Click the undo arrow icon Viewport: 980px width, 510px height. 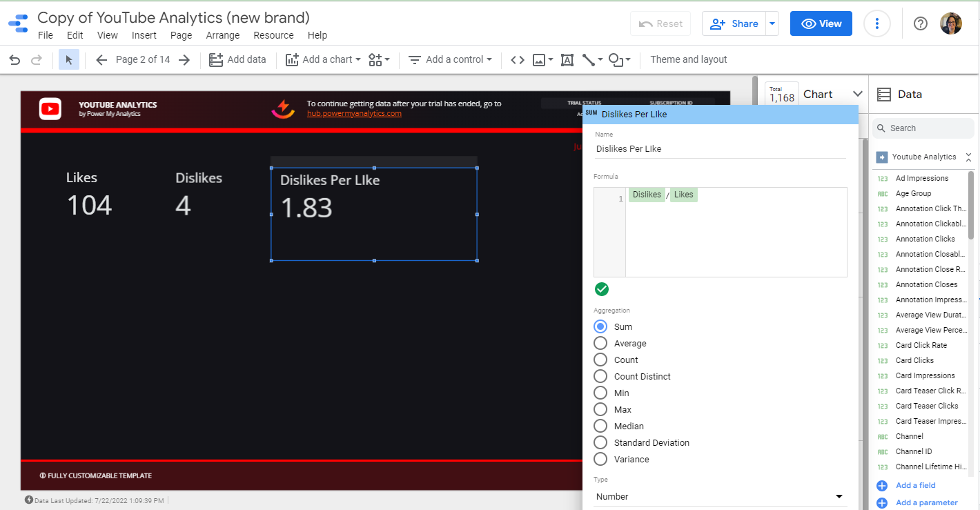14,60
